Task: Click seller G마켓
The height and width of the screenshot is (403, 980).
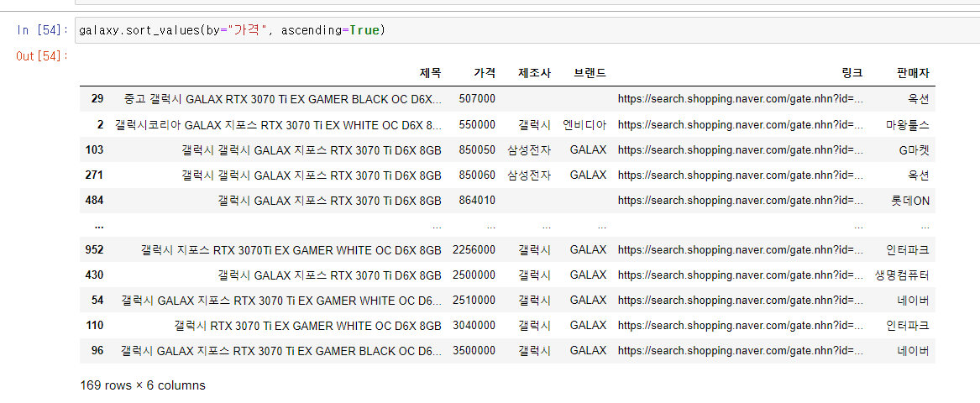Action: point(913,149)
